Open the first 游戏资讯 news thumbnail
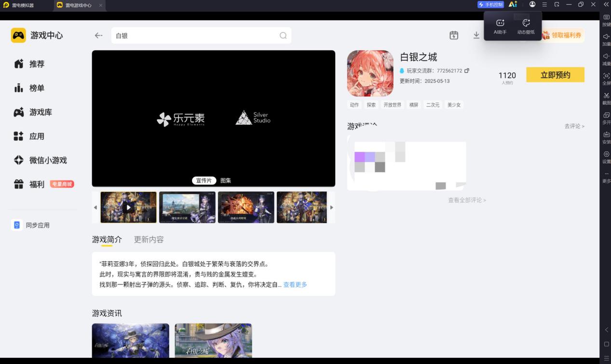This screenshot has height=364, width=611. (131, 340)
